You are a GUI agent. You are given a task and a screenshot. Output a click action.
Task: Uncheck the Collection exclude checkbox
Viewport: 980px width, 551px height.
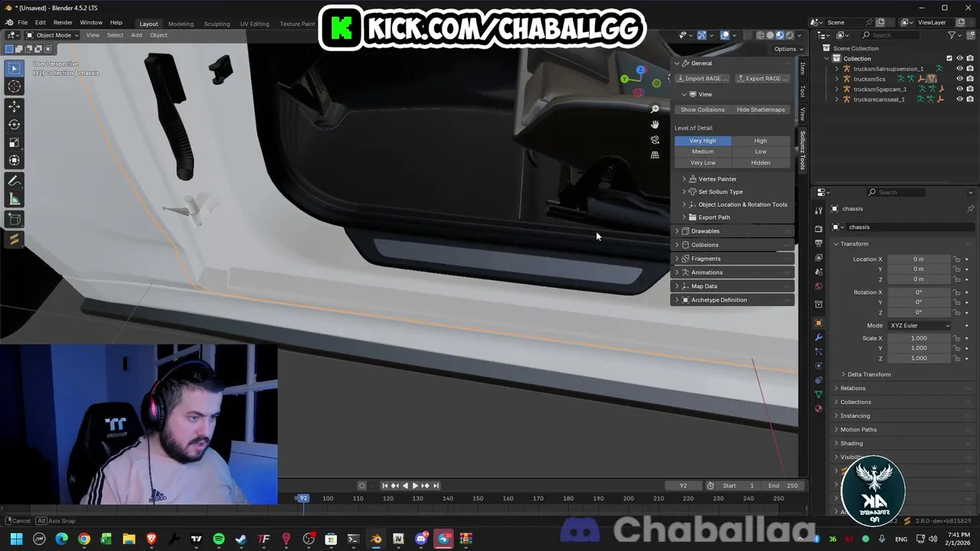click(949, 58)
